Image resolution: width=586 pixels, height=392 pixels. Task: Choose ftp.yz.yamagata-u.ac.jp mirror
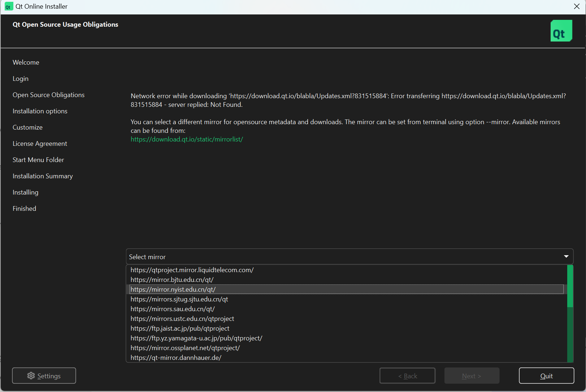[347, 338]
